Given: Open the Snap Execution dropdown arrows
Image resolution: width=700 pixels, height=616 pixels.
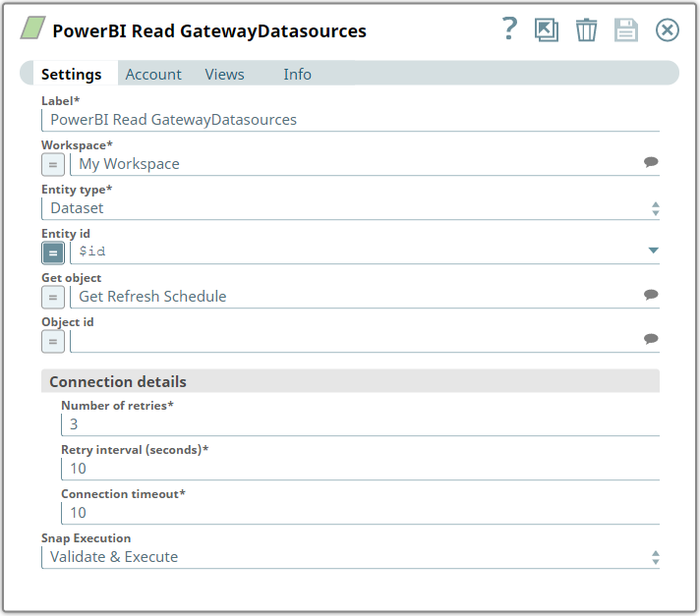Looking at the screenshot, I should click(x=656, y=557).
